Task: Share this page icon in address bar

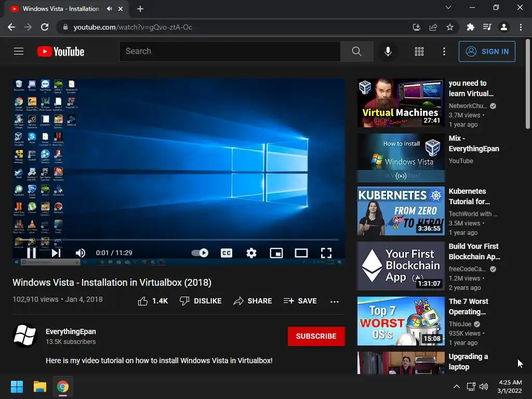Action: click(x=433, y=27)
